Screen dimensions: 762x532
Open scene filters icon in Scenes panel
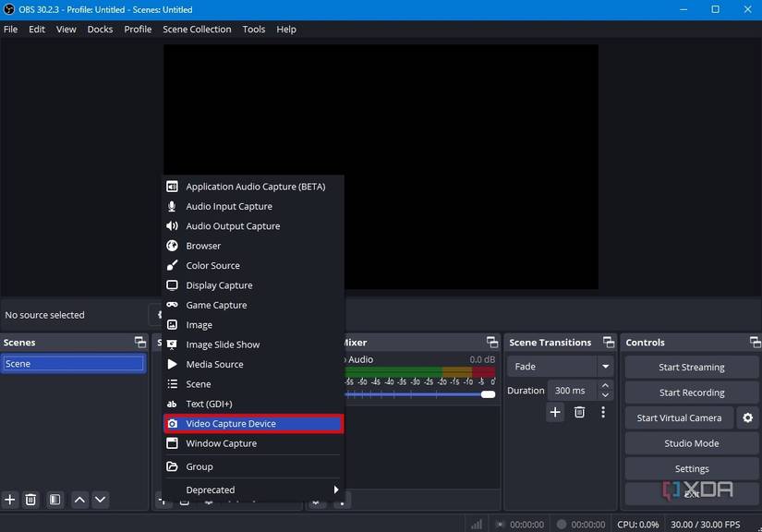pyautogui.click(x=54, y=500)
